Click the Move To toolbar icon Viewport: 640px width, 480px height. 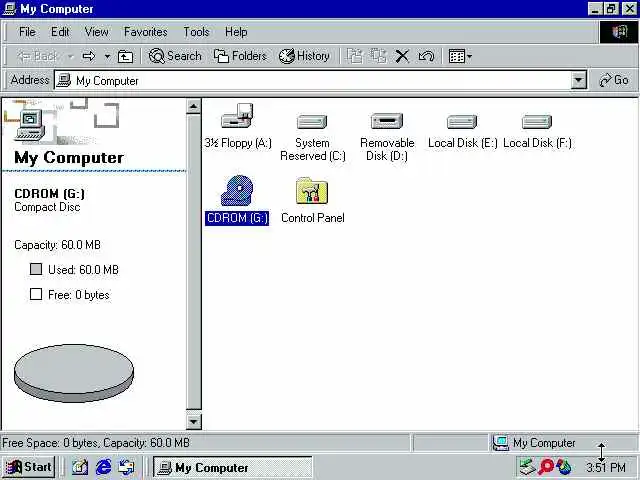click(354, 56)
